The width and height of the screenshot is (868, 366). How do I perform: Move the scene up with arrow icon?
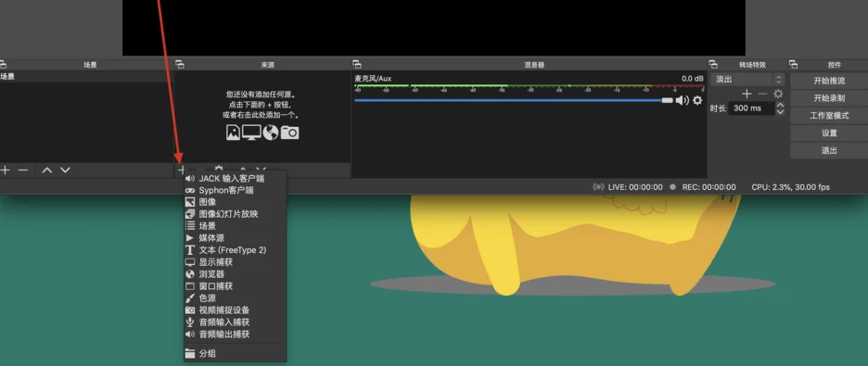[x=47, y=170]
